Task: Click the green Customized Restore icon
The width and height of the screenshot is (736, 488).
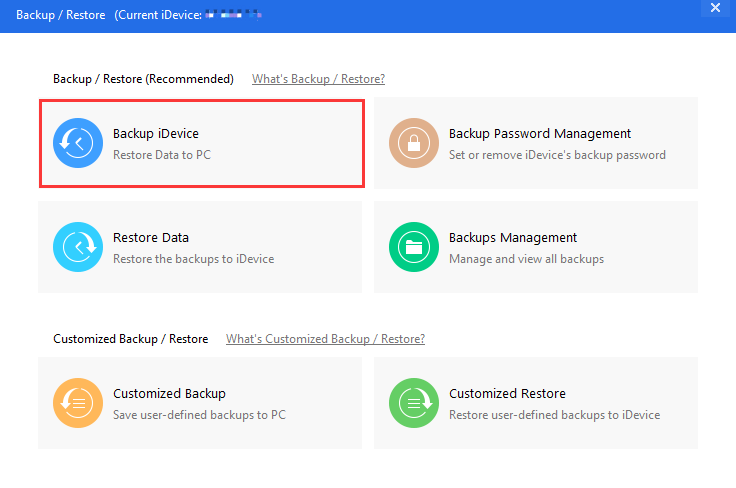Action: click(x=414, y=403)
